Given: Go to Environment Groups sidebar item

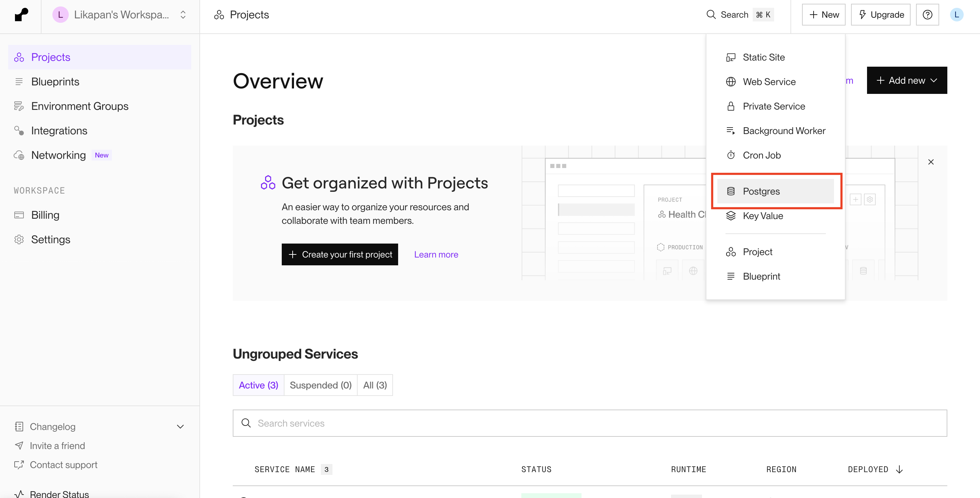Looking at the screenshot, I should pos(80,106).
